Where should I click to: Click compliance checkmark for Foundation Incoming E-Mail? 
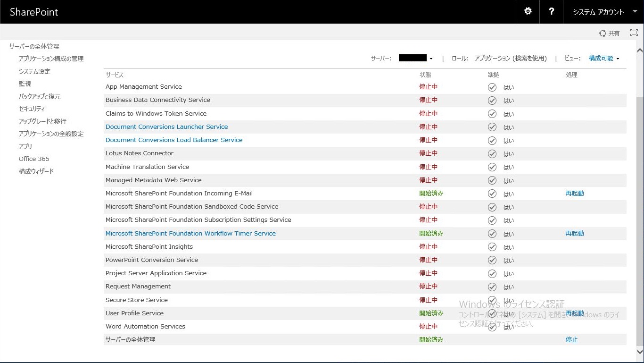[x=492, y=194]
